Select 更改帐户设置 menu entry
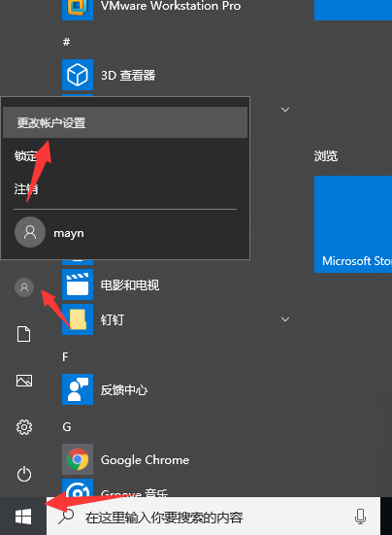 pos(125,122)
